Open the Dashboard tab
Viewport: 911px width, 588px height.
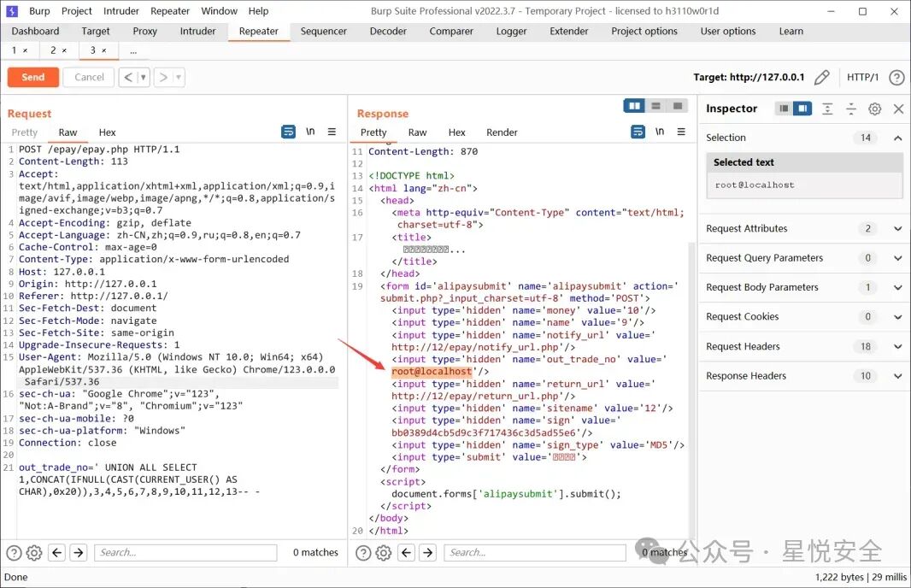35,32
